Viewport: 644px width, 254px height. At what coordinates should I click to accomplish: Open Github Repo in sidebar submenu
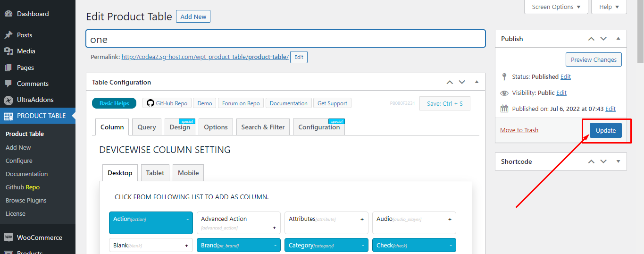click(x=23, y=187)
